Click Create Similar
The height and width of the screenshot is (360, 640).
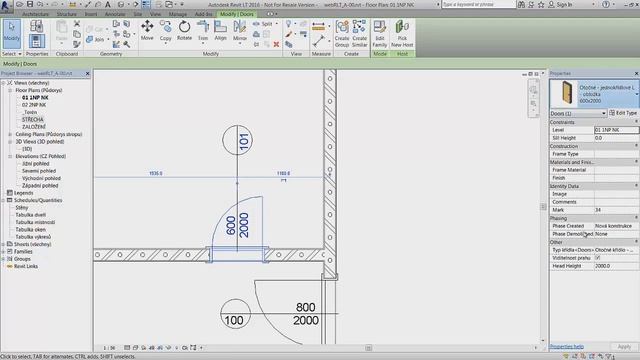click(x=360, y=33)
